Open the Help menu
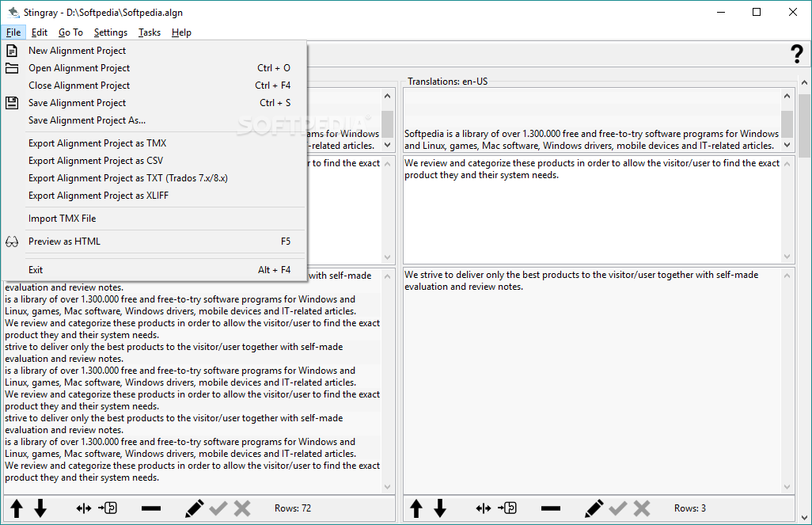This screenshot has height=525, width=812. point(181,32)
